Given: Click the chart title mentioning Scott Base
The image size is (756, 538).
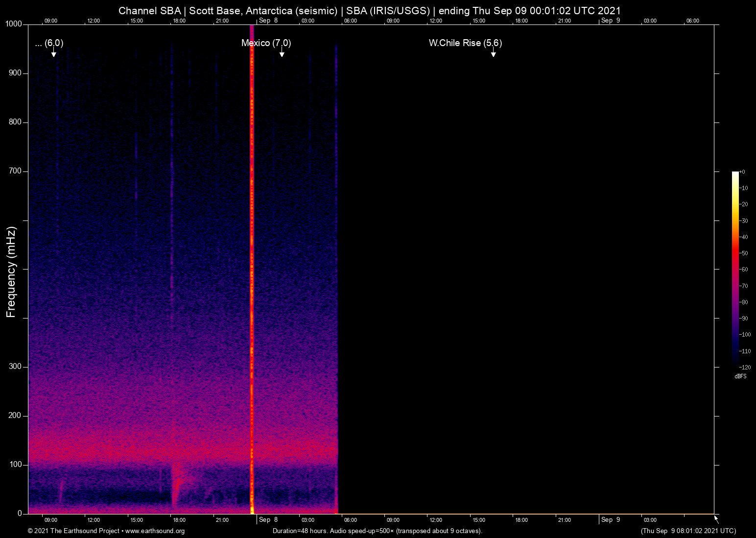Looking at the screenshot, I should (x=370, y=10).
